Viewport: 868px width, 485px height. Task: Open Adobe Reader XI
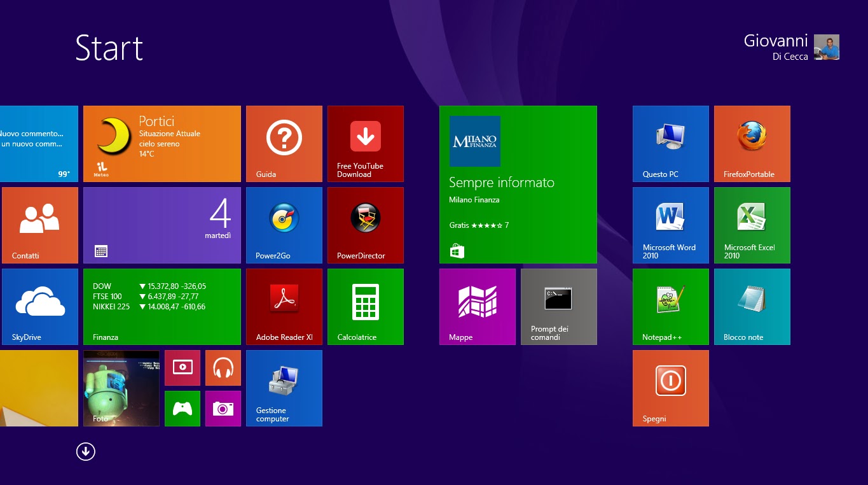pos(284,306)
